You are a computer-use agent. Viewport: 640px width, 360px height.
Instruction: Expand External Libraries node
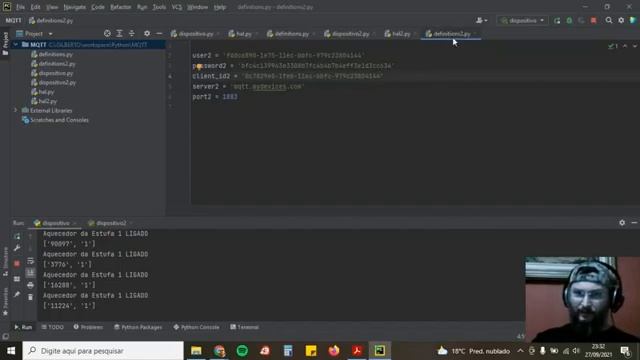pos(16,110)
